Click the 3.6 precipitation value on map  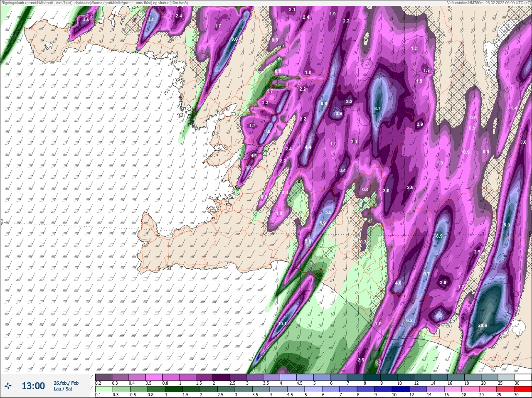86,19
